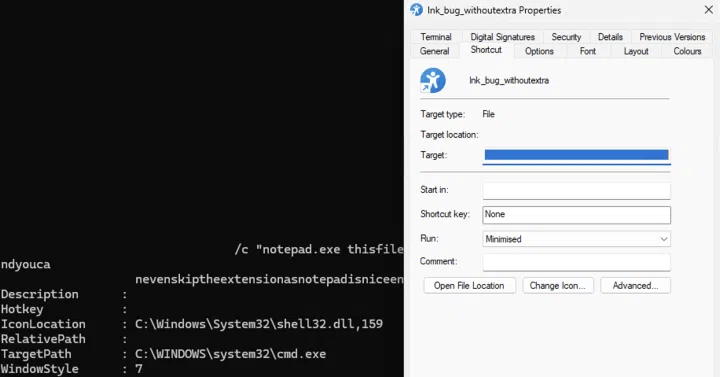
Task: Go to the Security tab
Action: pyautogui.click(x=566, y=37)
